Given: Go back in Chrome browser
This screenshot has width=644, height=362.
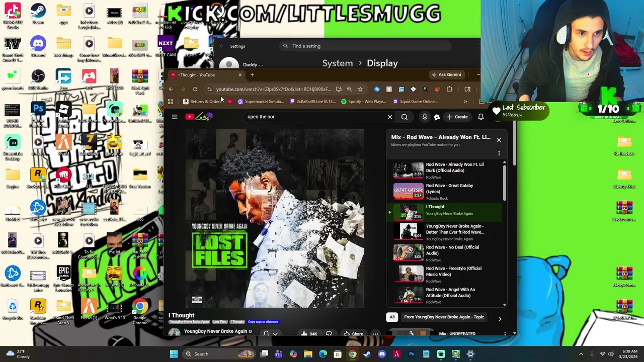Looking at the screenshot, I should 171,89.
